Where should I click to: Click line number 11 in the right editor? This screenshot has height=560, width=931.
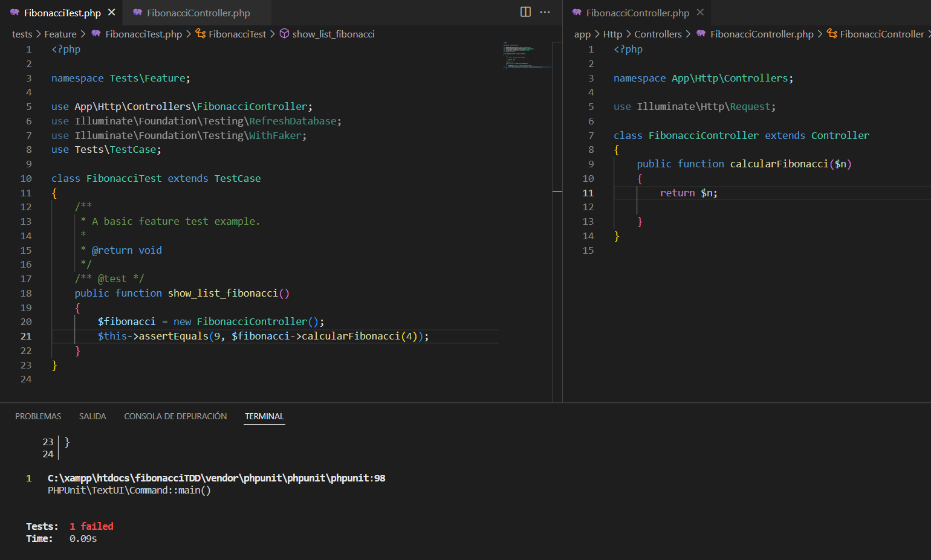point(588,193)
